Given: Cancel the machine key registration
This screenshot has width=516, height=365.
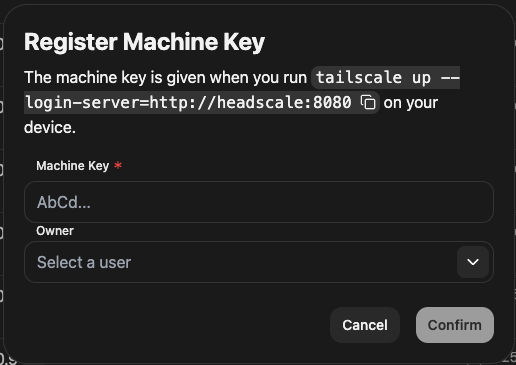Looking at the screenshot, I should (365, 325).
